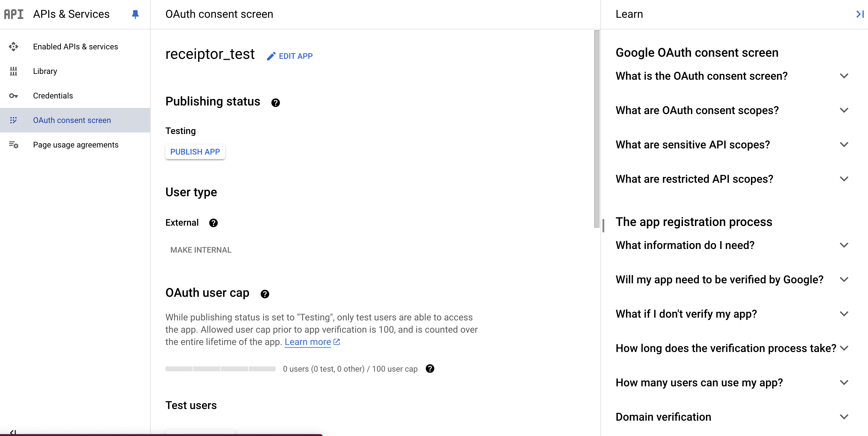Click the Credentials key icon
Viewport: 868px width, 436px height.
click(13, 96)
